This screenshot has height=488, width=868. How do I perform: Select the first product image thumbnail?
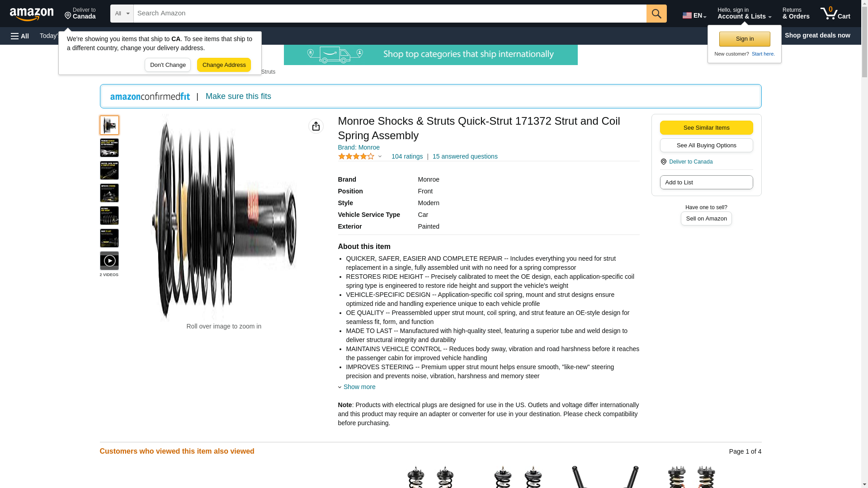(109, 125)
